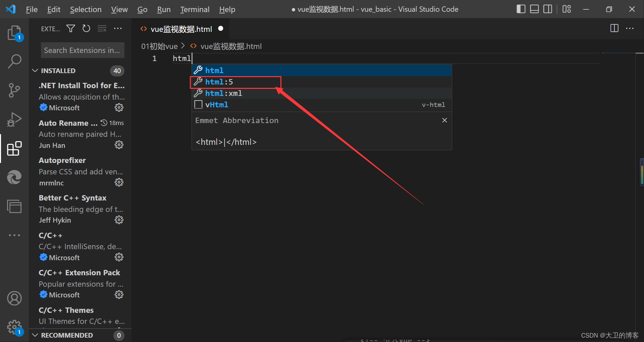Open gear settings for C/C++ extension
The height and width of the screenshot is (342, 644).
point(119,257)
